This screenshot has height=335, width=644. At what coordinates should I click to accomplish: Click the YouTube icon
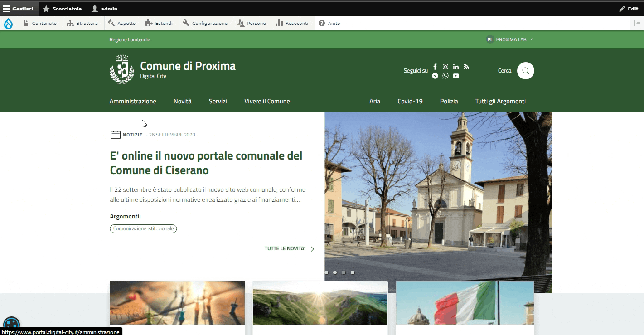pyautogui.click(x=456, y=76)
